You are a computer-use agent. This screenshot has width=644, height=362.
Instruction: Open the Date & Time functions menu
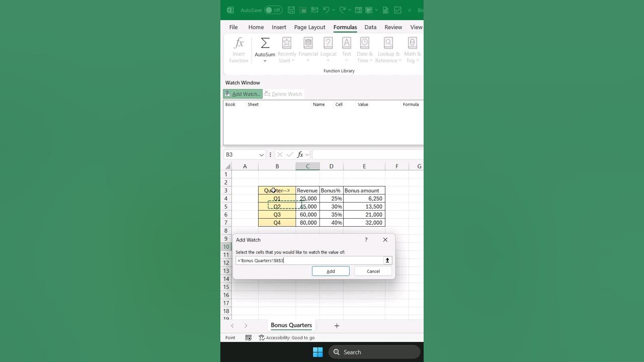365,50
